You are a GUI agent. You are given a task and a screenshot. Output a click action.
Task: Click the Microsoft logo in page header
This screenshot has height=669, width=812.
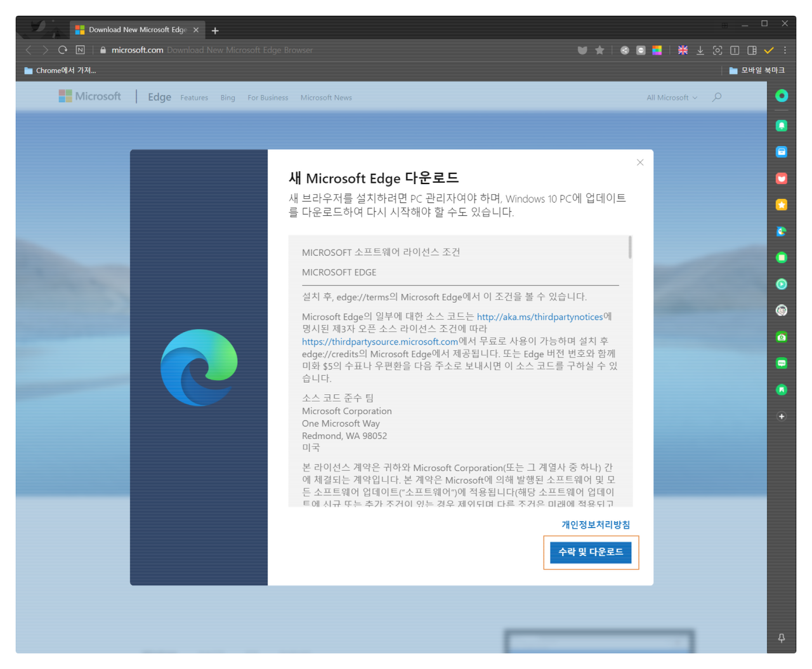point(89,96)
